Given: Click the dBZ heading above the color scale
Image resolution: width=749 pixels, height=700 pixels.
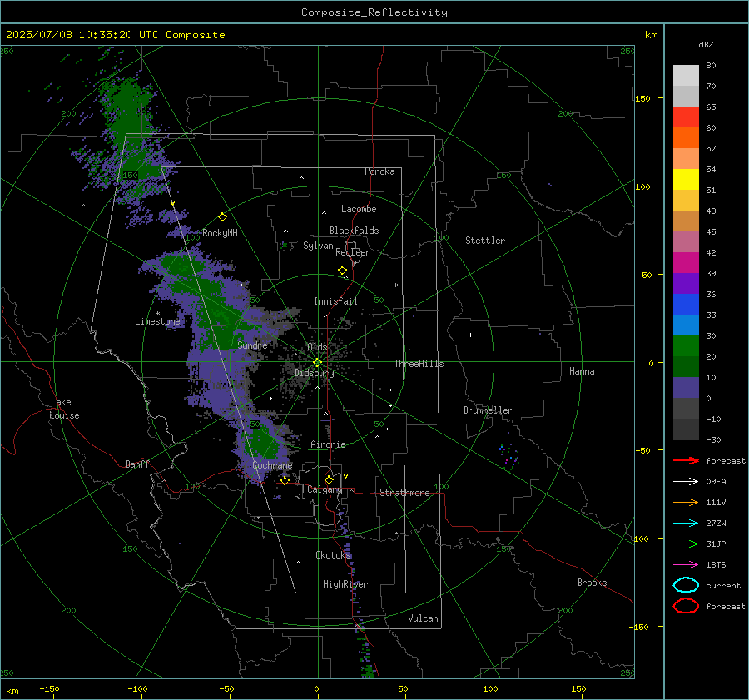Looking at the screenshot, I should tap(706, 44).
